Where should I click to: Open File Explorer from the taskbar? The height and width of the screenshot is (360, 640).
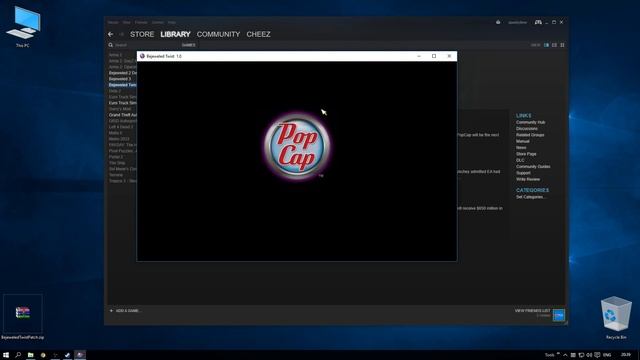pos(31,355)
